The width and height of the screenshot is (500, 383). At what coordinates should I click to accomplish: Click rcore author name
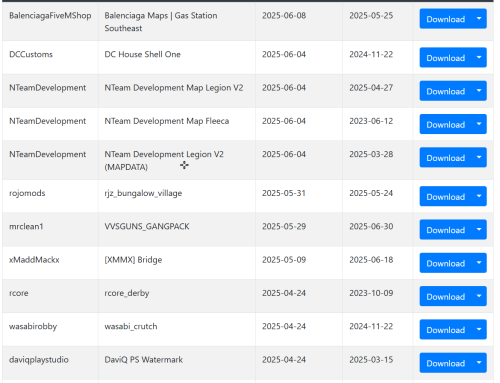[x=19, y=293]
